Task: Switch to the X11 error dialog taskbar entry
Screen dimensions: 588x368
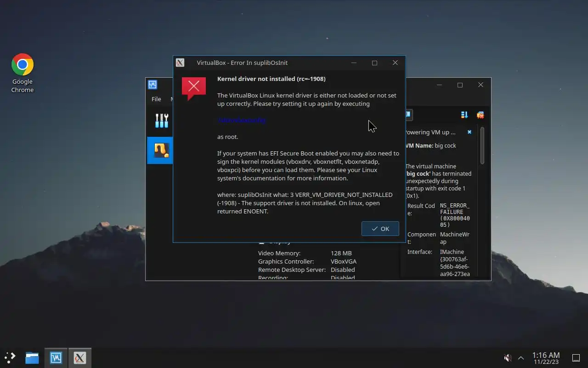Action: [80, 357]
